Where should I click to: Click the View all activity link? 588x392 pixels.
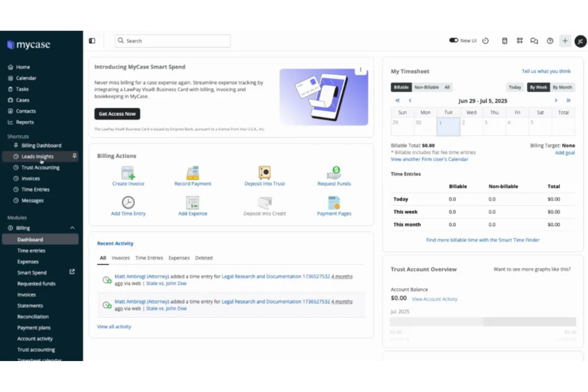click(x=114, y=327)
